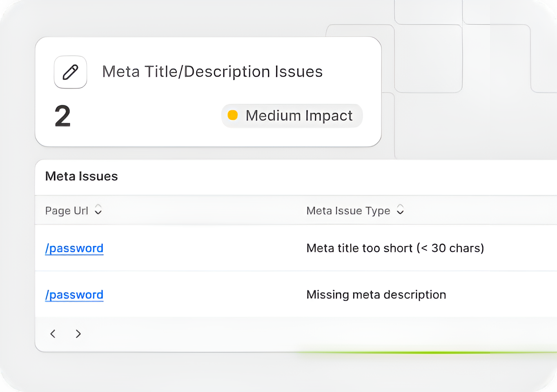The height and width of the screenshot is (392, 557).
Task: Click the Meta Title/Description Issues card title
Action: pos(212,71)
